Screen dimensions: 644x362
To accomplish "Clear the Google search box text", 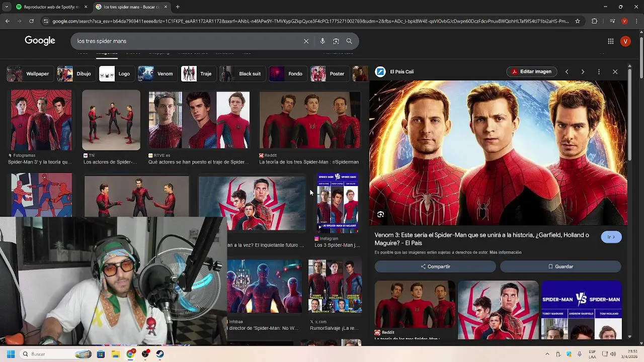I will pos(306,41).
